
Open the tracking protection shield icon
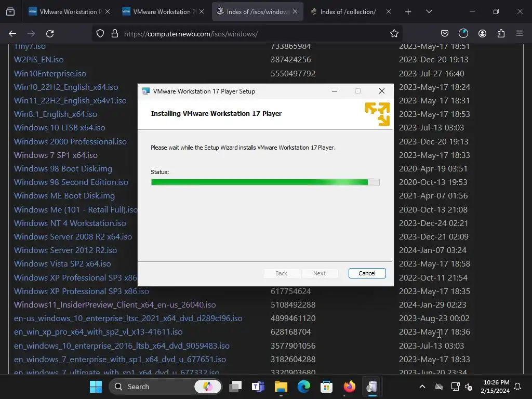(x=100, y=34)
